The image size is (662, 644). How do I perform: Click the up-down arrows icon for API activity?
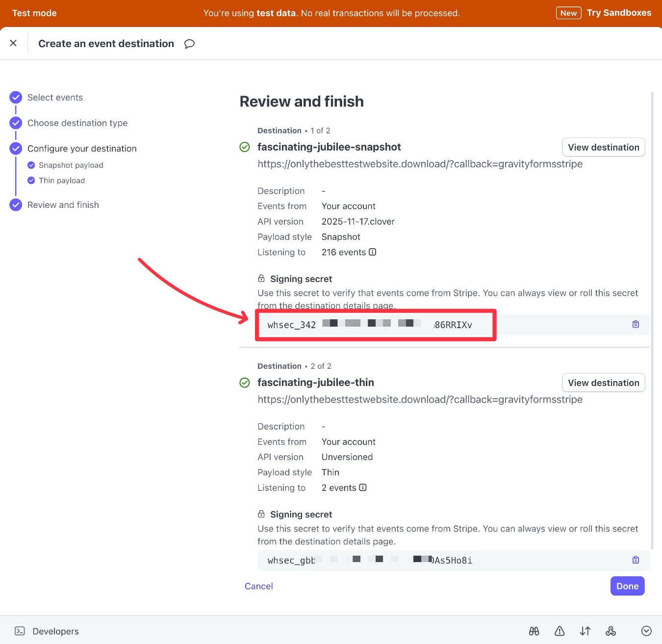pos(585,631)
